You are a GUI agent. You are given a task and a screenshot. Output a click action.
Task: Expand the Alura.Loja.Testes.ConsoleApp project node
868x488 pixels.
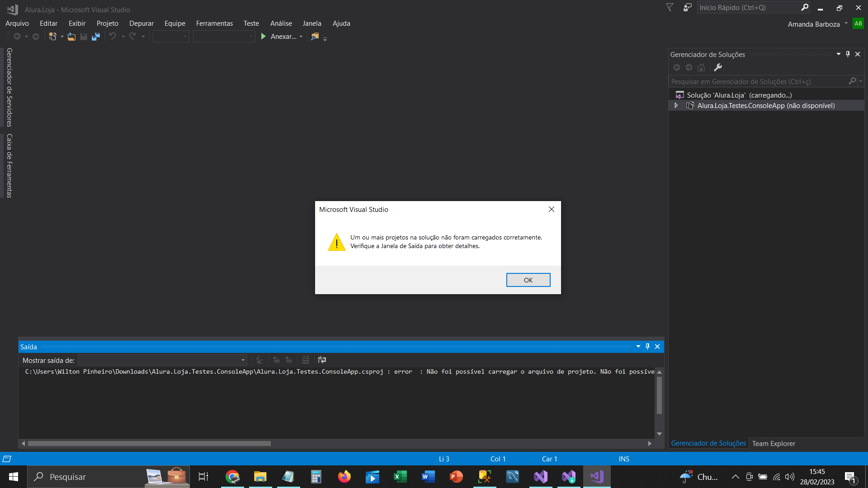676,105
